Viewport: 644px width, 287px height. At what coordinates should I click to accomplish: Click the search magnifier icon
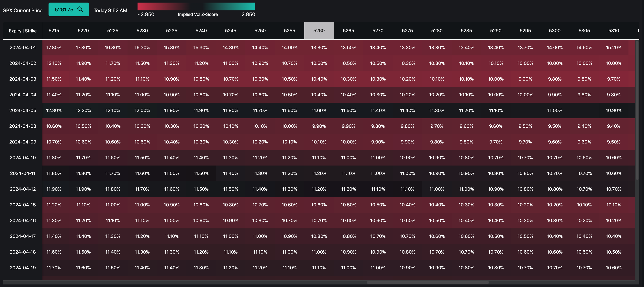click(80, 9)
